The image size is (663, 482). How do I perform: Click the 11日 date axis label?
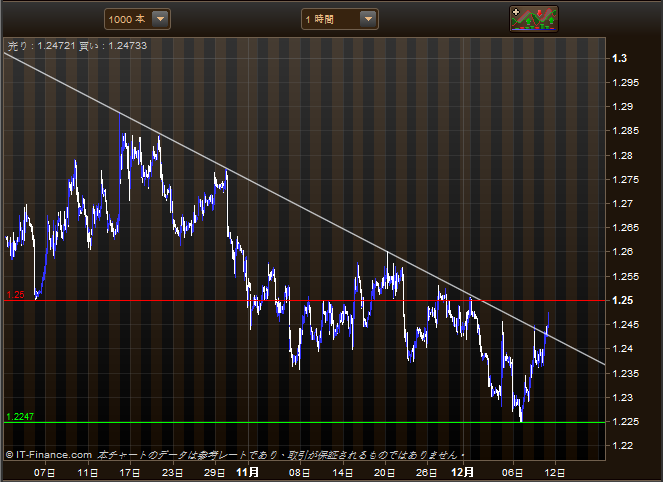click(88, 473)
